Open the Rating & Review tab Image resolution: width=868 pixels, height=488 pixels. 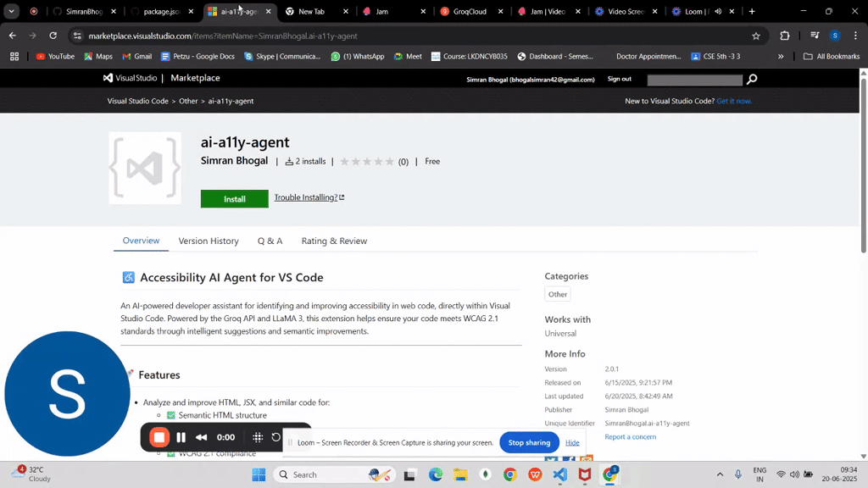[334, 241]
